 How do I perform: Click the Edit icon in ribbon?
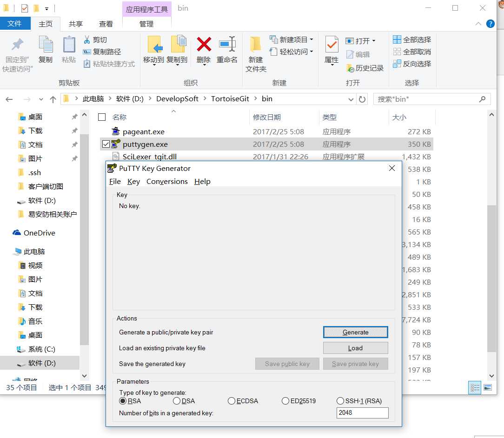350,54
